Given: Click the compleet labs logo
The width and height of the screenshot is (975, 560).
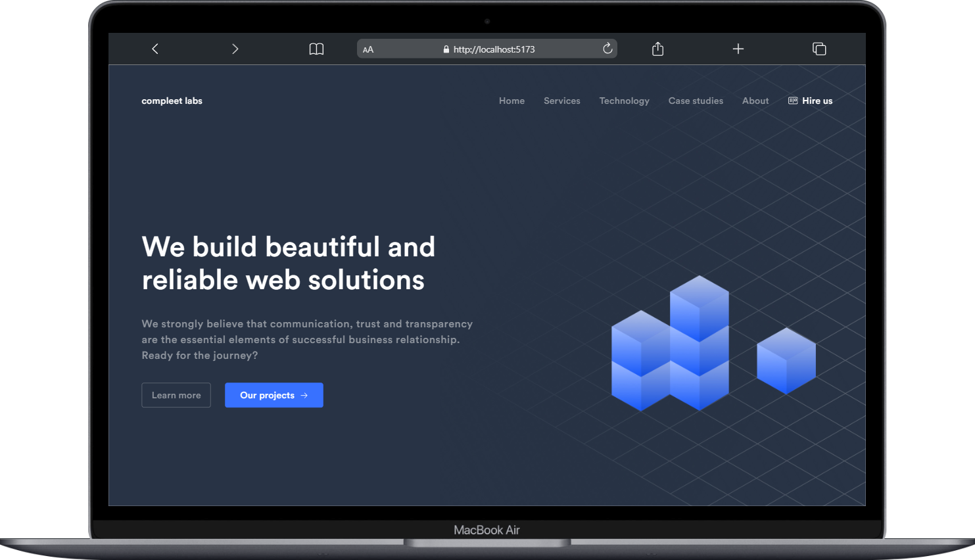Looking at the screenshot, I should 172,101.
